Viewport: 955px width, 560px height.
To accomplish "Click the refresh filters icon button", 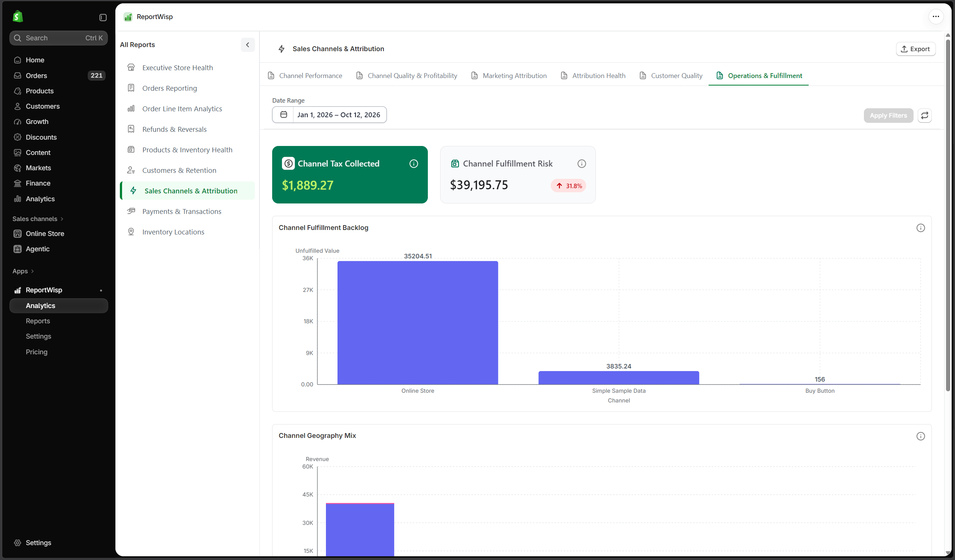I will 924,116.
